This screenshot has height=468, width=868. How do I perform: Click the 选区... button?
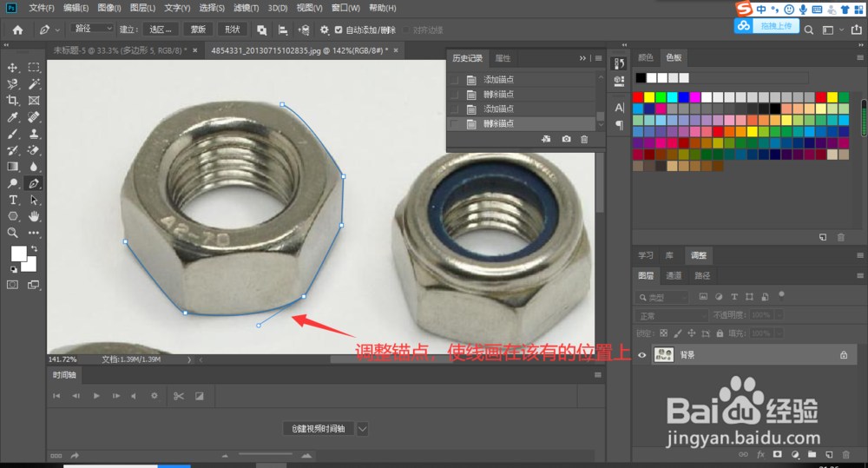click(160, 30)
